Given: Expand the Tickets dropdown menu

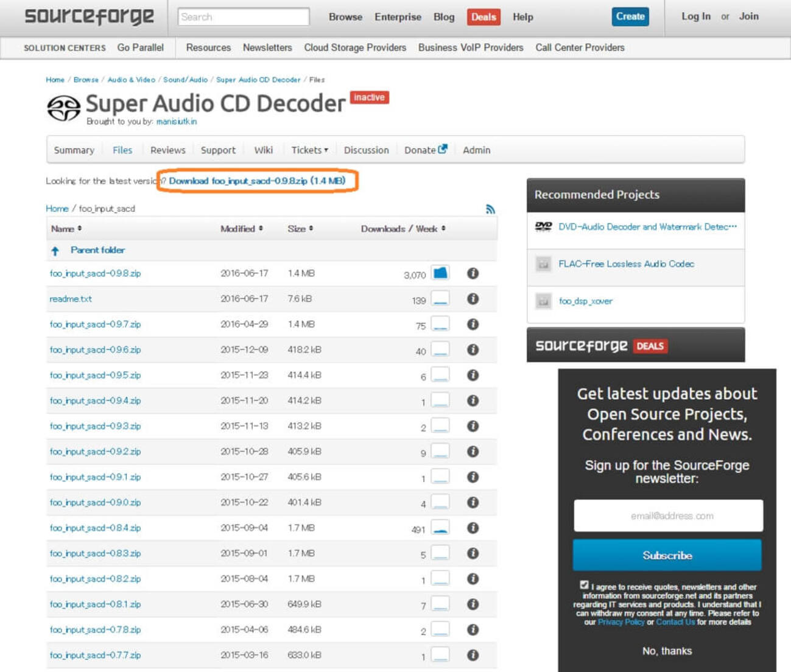Looking at the screenshot, I should point(309,150).
